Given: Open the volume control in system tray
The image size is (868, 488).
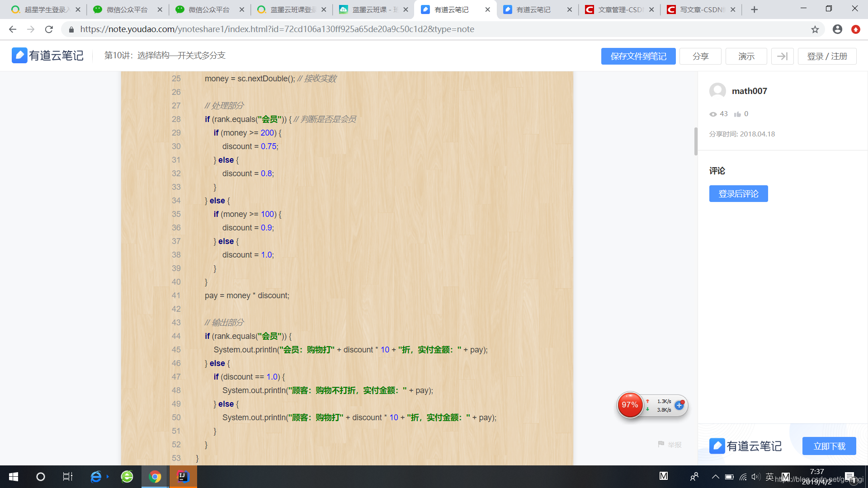Looking at the screenshot, I should 756,477.
